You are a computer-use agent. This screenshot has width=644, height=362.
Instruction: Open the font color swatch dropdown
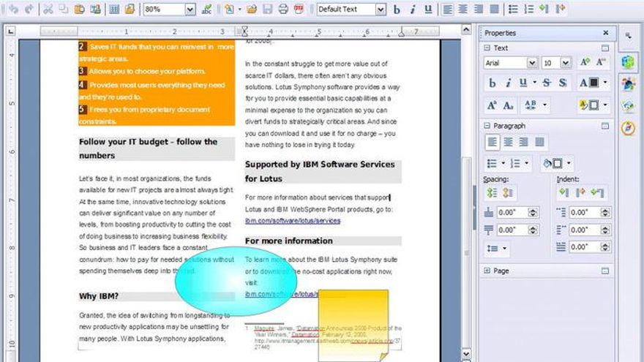click(x=604, y=83)
